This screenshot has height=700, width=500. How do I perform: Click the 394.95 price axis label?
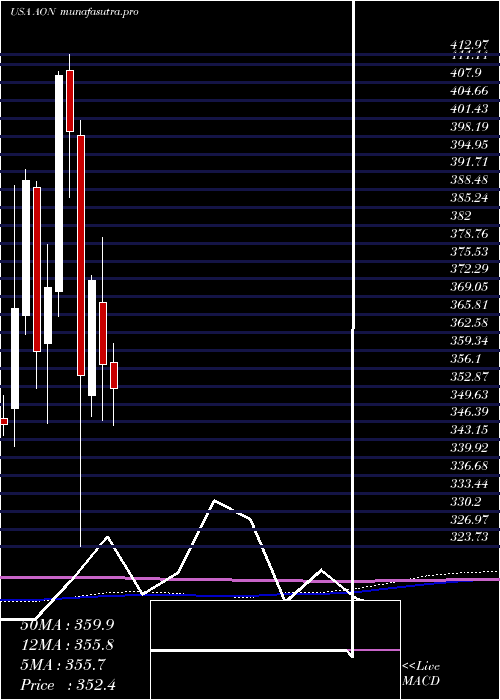coord(470,144)
